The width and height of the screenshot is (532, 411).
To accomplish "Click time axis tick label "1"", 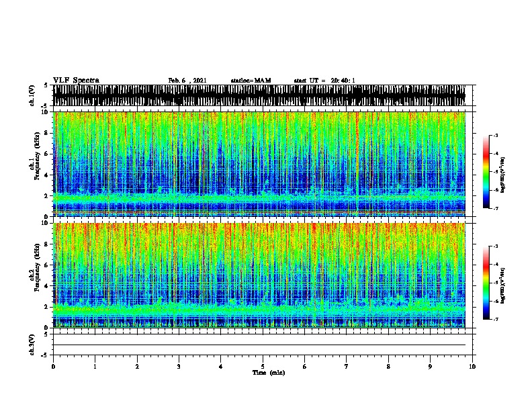I will pyautogui.click(x=95, y=367).
